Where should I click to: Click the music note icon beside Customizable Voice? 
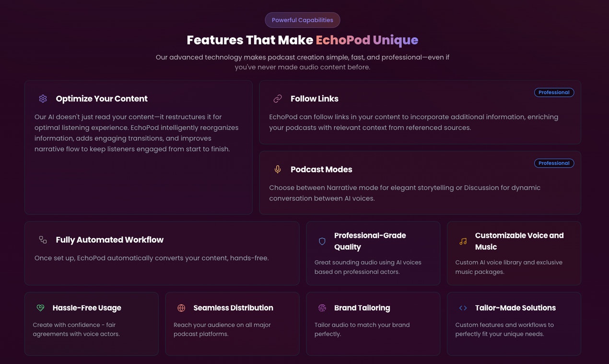[463, 241]
